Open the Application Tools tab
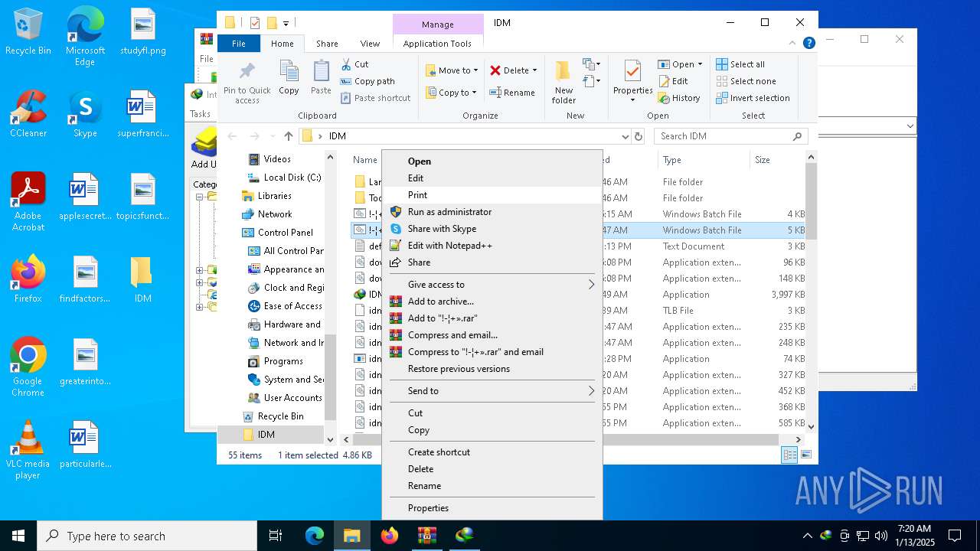This screenshot has width=980, height=551. [437, 44]
